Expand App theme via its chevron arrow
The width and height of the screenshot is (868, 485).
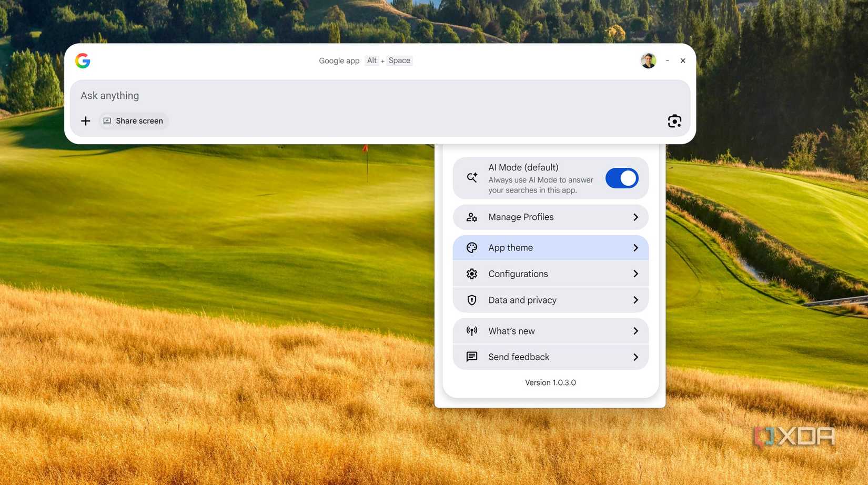point(635,248)
